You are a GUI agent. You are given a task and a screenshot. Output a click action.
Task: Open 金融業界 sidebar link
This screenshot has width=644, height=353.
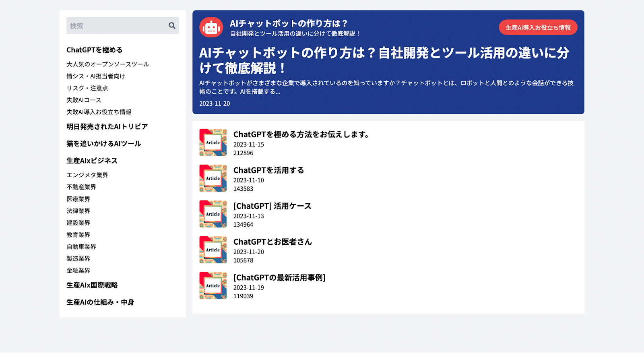78,270
